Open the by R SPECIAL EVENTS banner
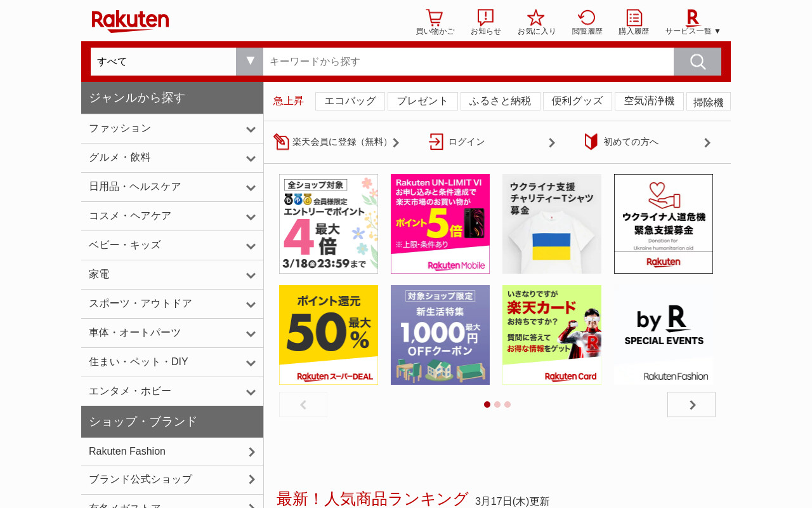Screen dimensions: 812x508 click(x=664, y=335)
